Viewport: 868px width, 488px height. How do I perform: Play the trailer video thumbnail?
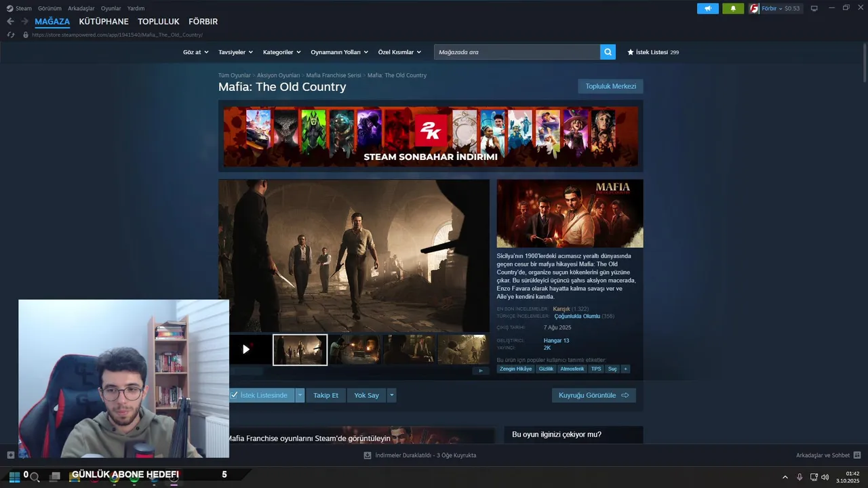[245, 349]
